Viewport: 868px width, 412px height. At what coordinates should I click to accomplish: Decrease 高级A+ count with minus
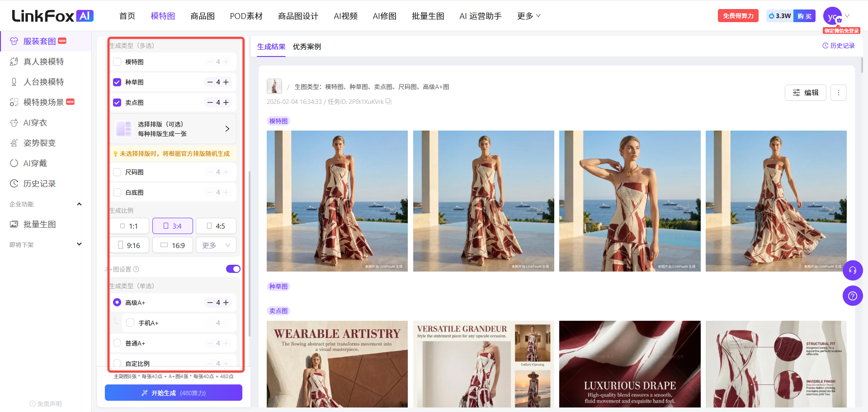210,303
